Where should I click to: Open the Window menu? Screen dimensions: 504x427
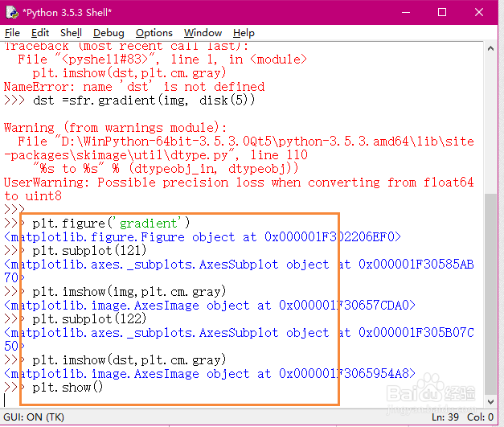(203, 33)
